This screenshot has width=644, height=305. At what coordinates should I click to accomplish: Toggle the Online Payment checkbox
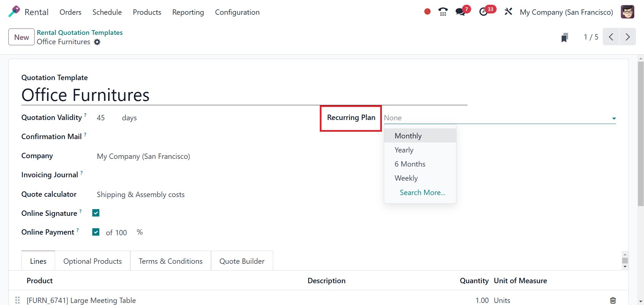pos(96,232)
